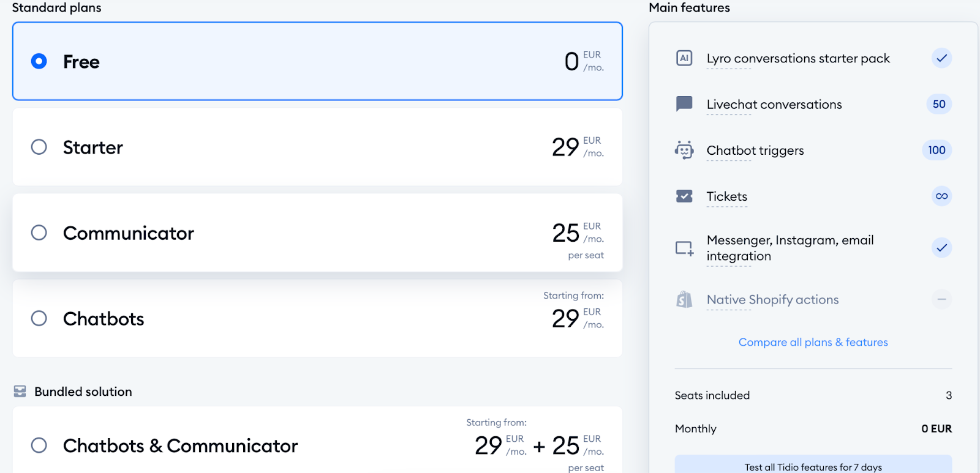Image resolution: width=980 pixels, height=473 pixels.
Task: Click Messenger, Instagram, email integration label
Action: 790,248
